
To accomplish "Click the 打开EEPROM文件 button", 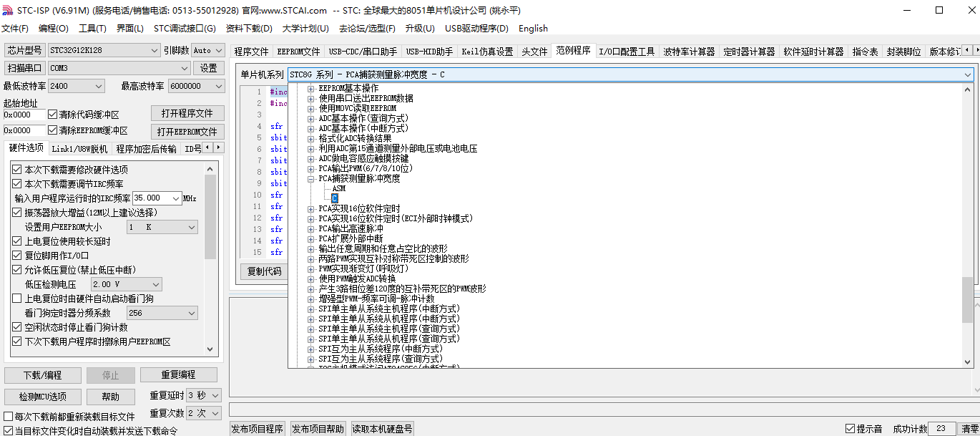I will tap(187, 132).
